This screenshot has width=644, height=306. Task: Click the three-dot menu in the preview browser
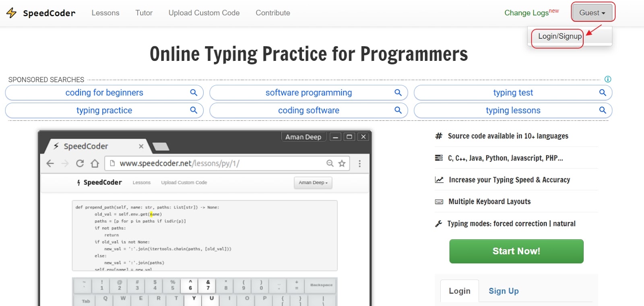click(x=360, y=163)
